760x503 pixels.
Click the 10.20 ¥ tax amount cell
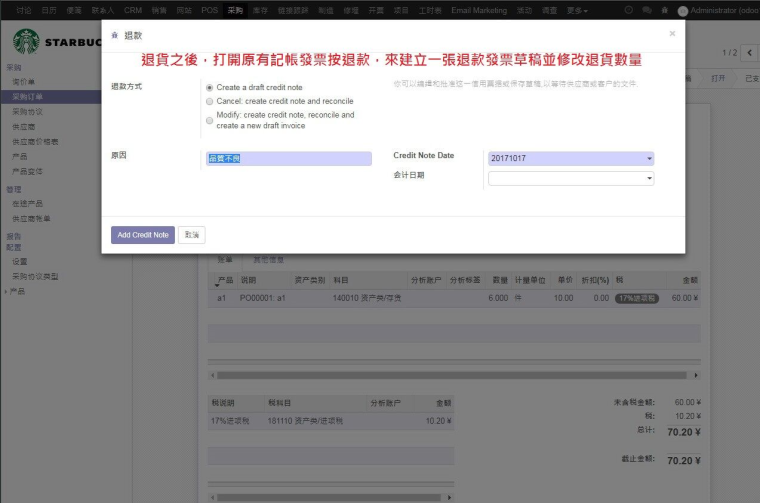[439, 421]
